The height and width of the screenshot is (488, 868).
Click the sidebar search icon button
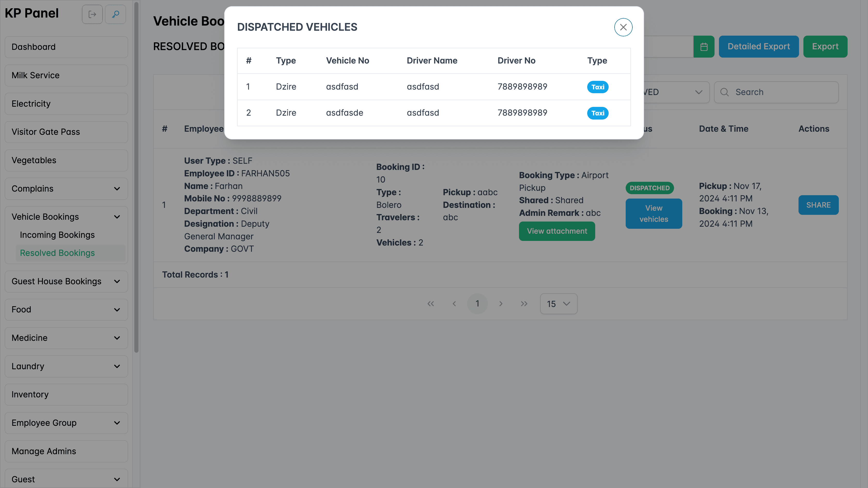click(x=115, y=14)
